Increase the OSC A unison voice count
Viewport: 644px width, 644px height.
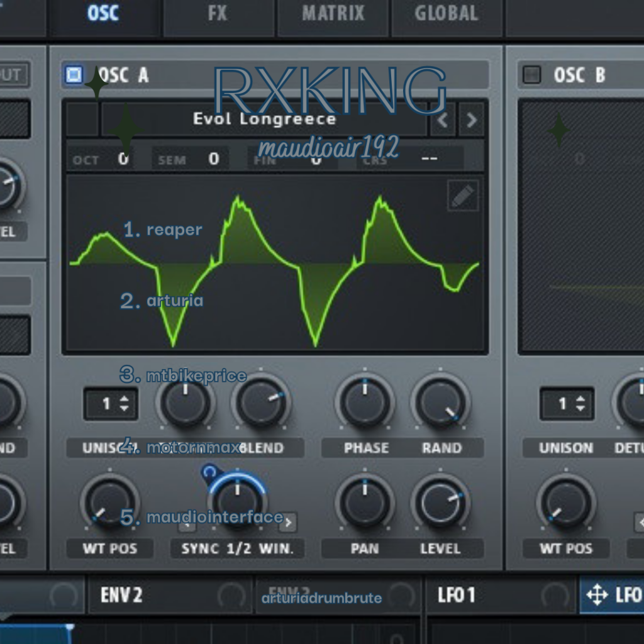(125, 398)
